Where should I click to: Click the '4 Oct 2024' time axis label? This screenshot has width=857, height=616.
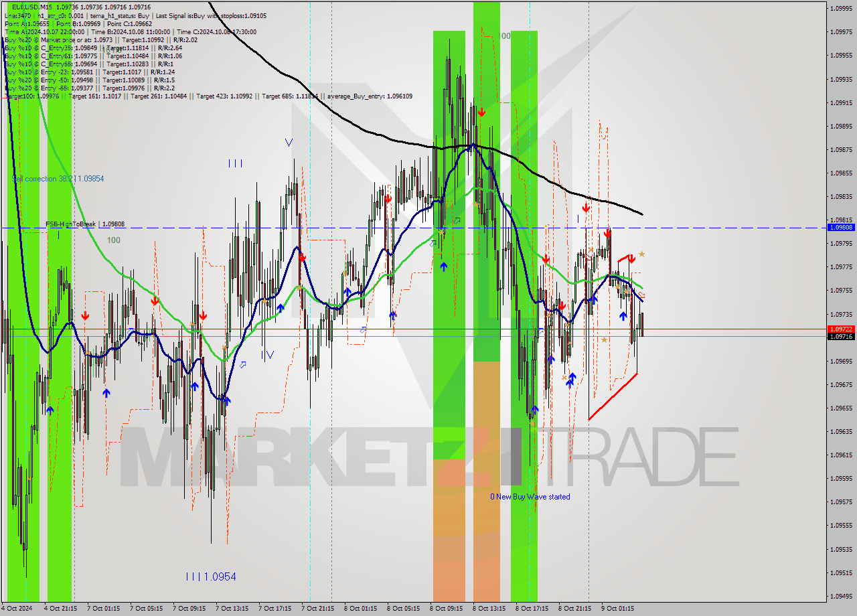coord(17,609)
